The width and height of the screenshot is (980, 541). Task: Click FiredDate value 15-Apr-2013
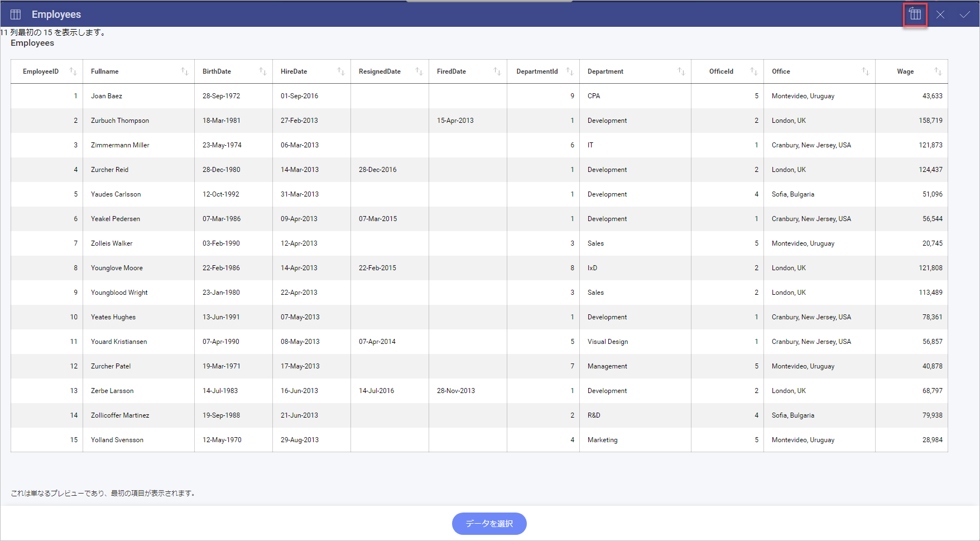tap(455, 121)
